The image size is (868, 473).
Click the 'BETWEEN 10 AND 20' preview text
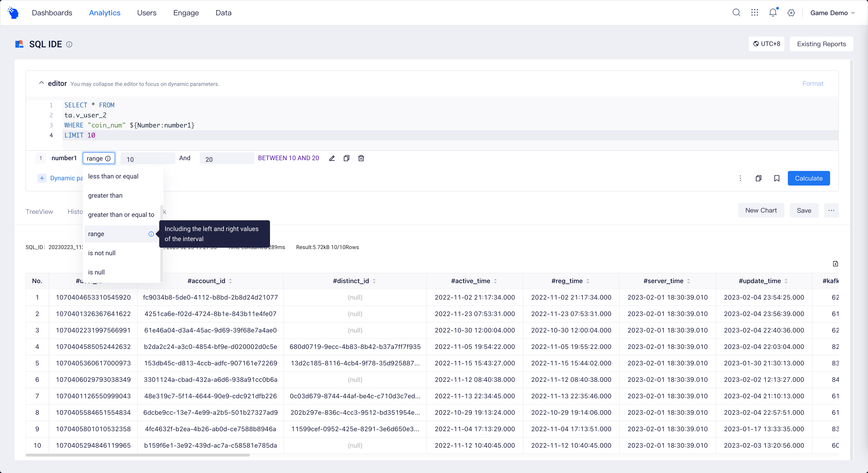coord(288,158)
